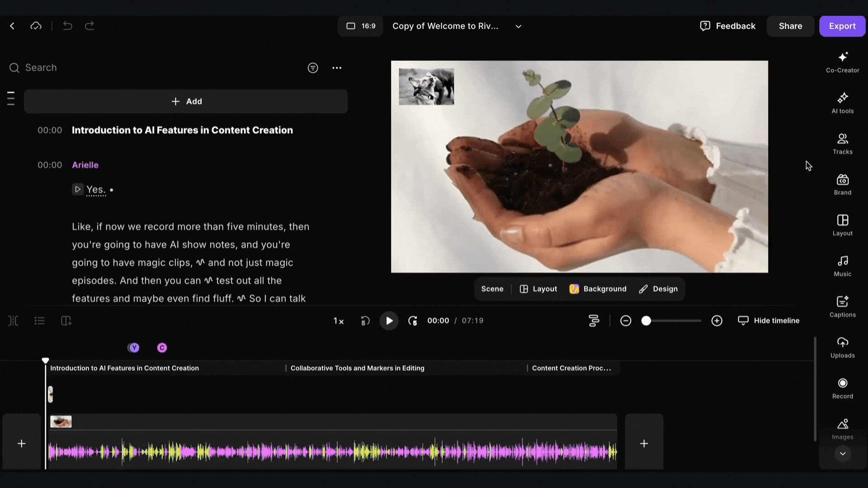Expand the project title dropdown
868x488 pixels.
coord(518,26)
